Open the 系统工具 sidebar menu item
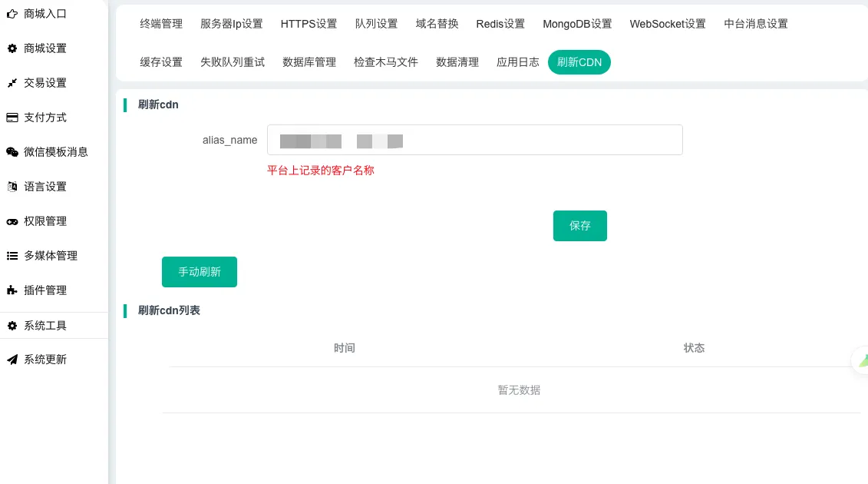 pyautogui.click(x=45, y=326)
